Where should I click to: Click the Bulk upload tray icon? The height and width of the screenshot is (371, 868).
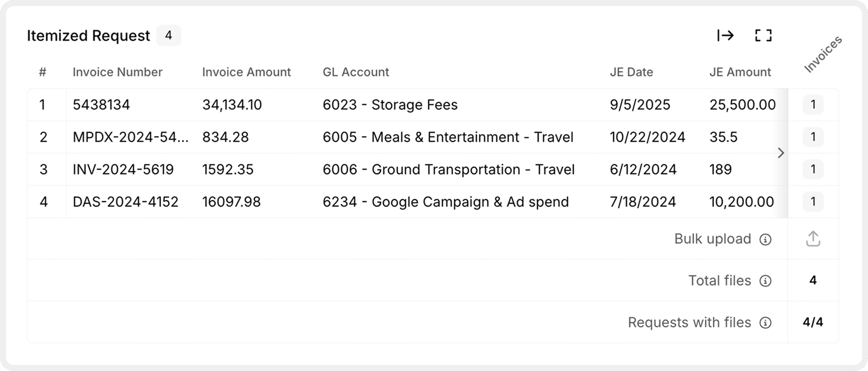[812, 239]
